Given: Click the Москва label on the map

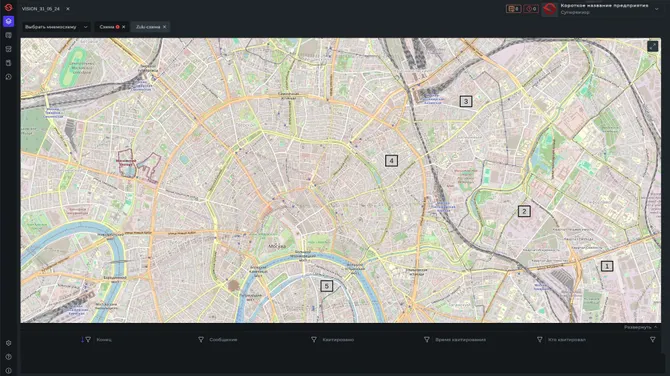Looking at the screenshot, I should click(277, 246).
